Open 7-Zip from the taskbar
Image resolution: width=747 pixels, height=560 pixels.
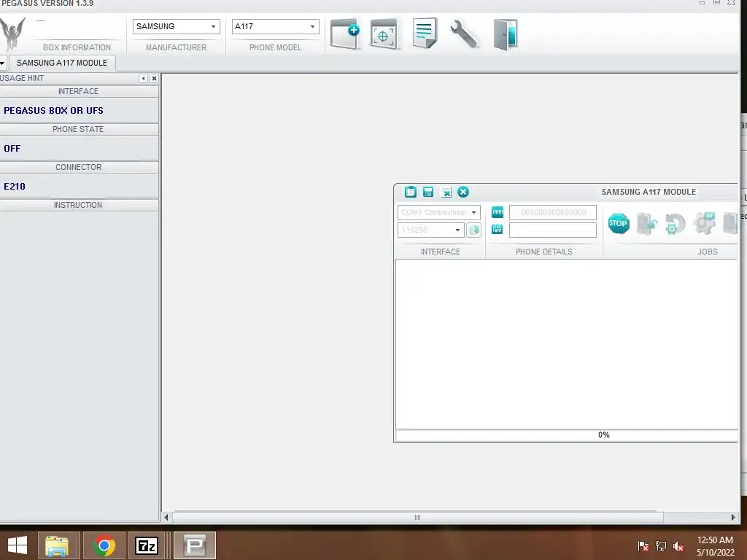(x=146, y=545)
